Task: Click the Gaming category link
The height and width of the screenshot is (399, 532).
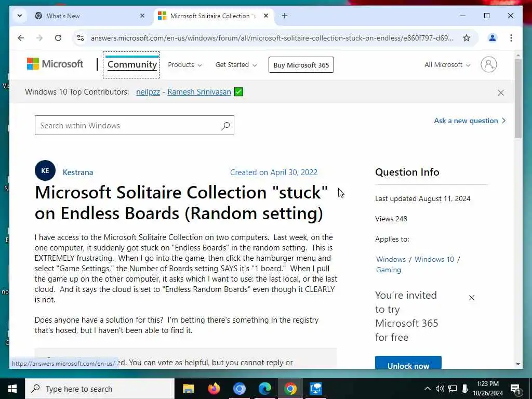Action: point(389,270)
